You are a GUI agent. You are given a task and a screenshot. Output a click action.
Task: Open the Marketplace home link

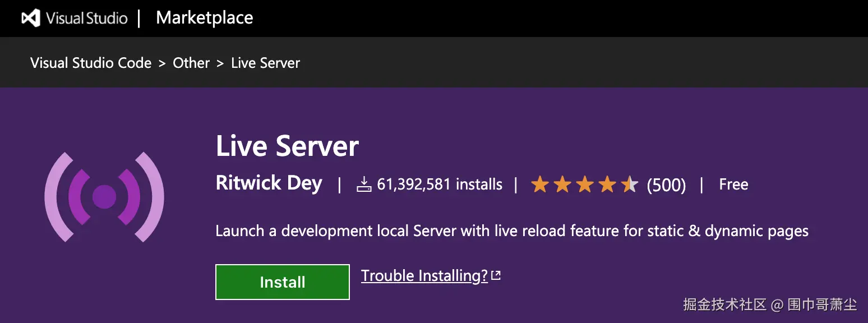(204, 18)
